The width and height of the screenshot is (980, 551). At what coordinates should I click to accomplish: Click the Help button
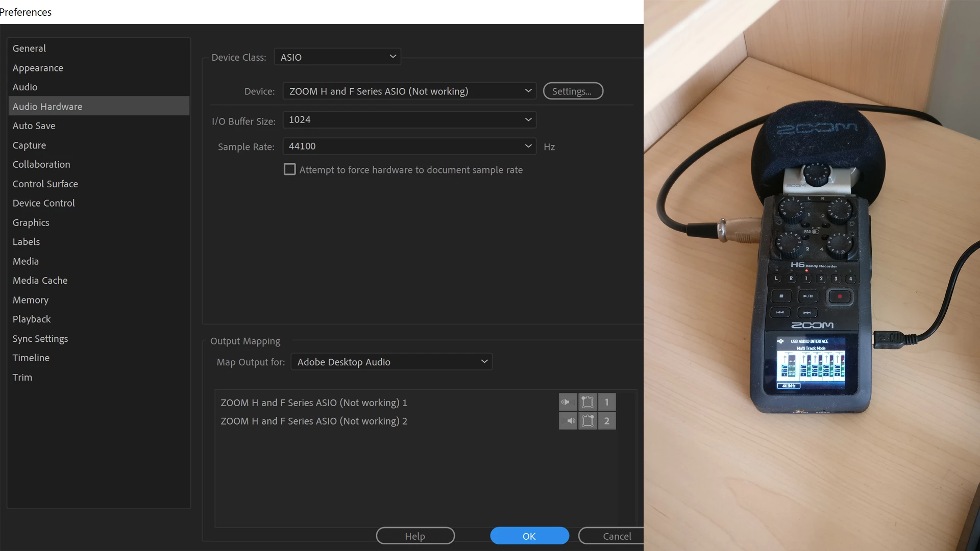[415, 536]
